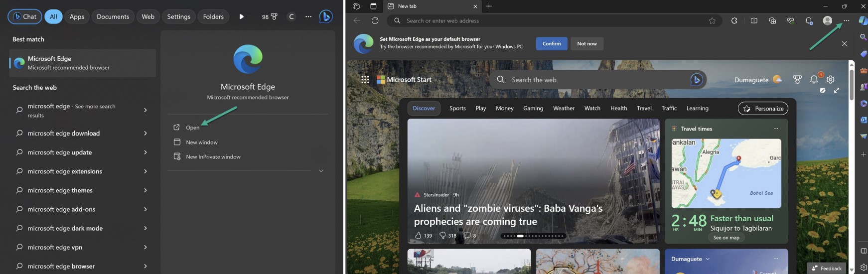This screenshot has height=274, width=868.
Task: Click the Personalize button
Action: (763, 108)
